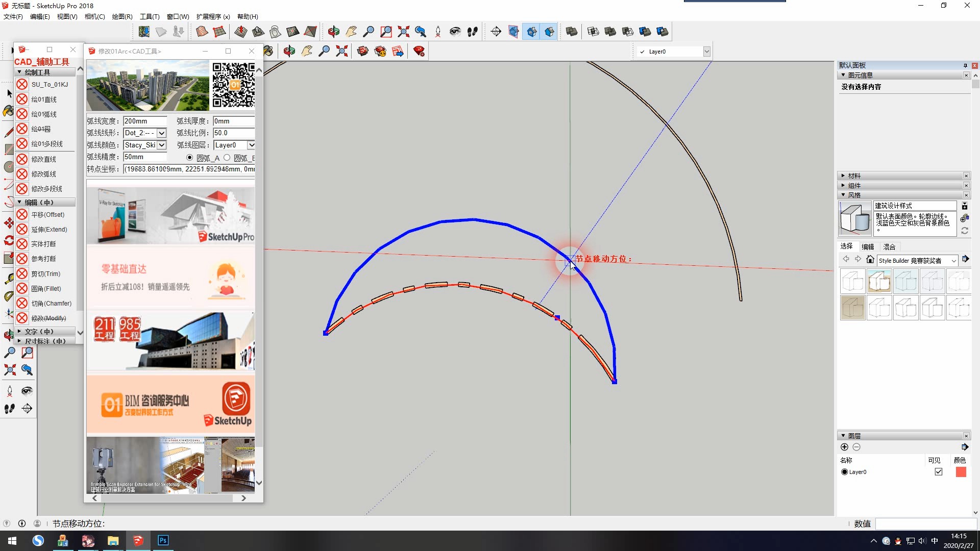Select the 圆弧_A radio button
This screenshot has height=551, width=980.
190,158
